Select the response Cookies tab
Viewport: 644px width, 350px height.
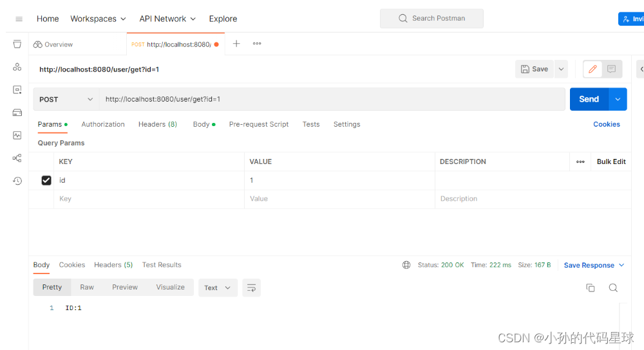coord(72,265)
